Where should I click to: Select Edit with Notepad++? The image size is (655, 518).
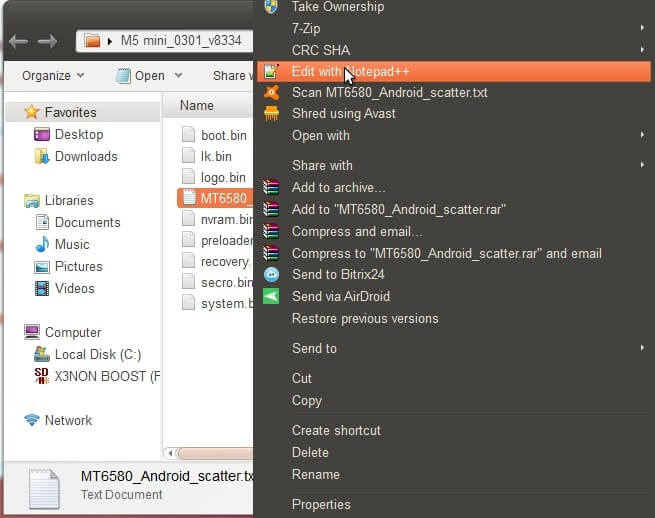point(454,71)
